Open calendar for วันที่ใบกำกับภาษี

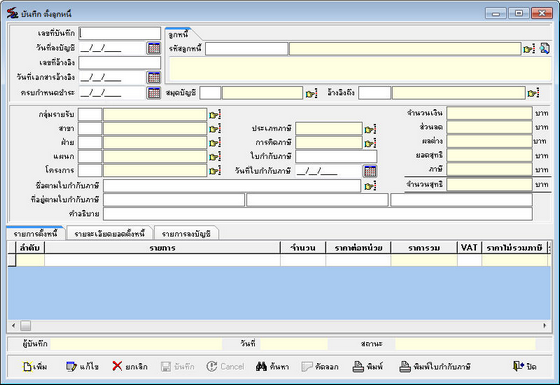point(370,171)
